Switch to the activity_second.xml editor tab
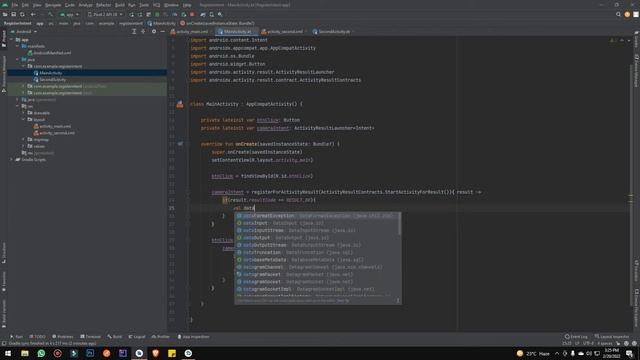Image resolution: width=640 pixels, height=360 pixels. [x=283, y=31]
